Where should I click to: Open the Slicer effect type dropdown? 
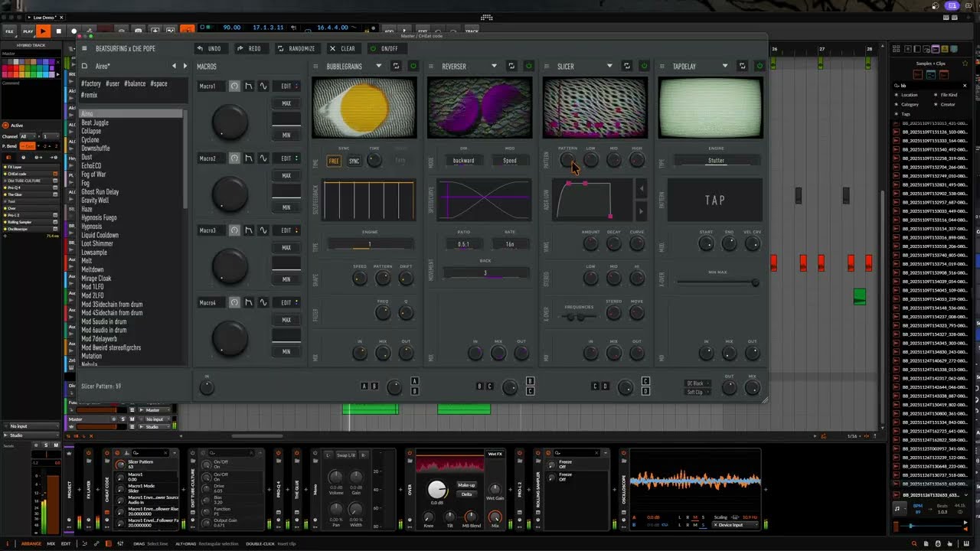[x=609, y=67]
